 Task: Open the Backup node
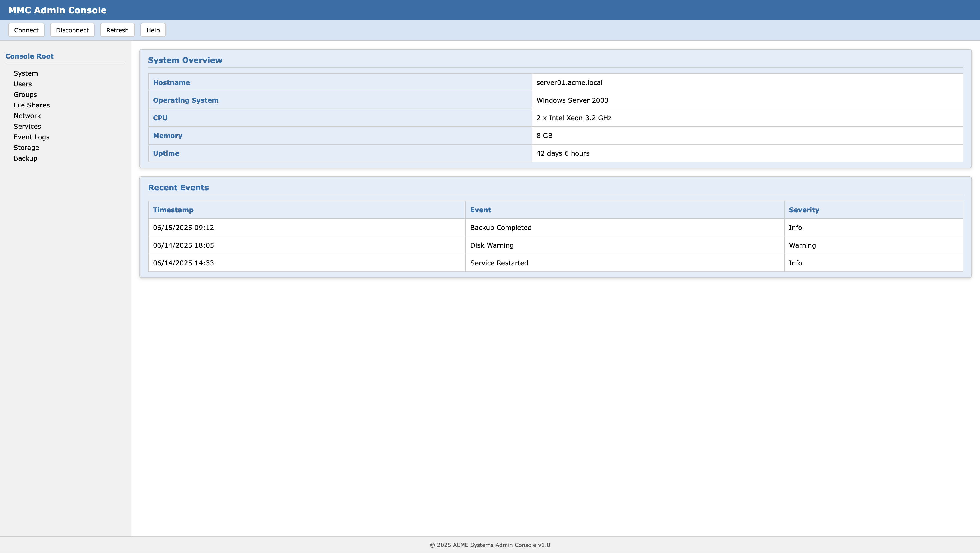pos(25,158)
